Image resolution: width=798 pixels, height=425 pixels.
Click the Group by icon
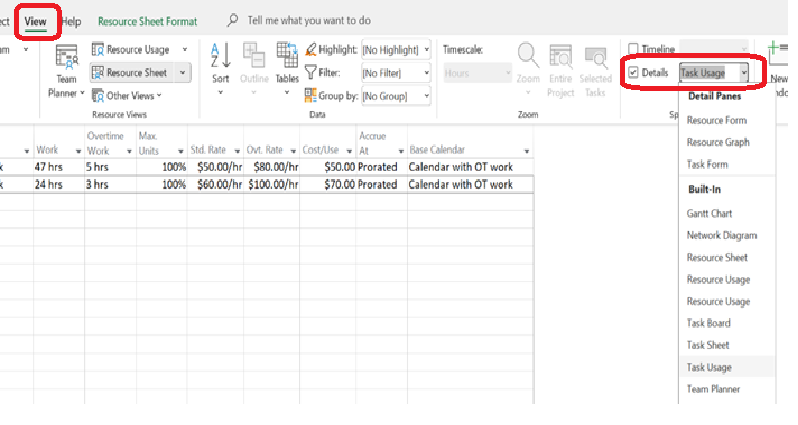click(310, 95)
